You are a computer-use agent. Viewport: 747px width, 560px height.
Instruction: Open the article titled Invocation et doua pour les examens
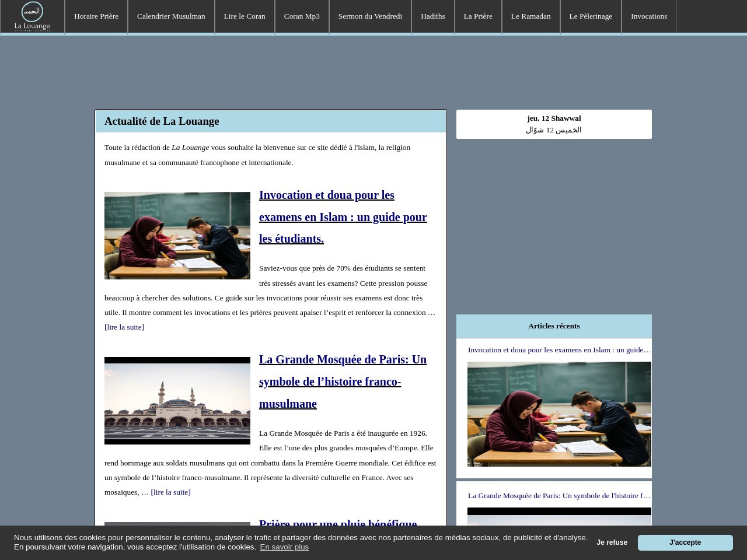coord(343,217)
